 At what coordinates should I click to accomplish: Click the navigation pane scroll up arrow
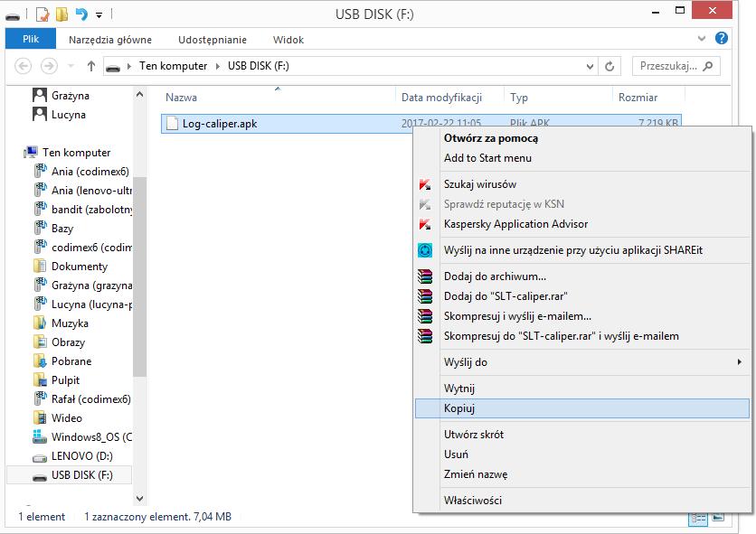click(140, 95)
